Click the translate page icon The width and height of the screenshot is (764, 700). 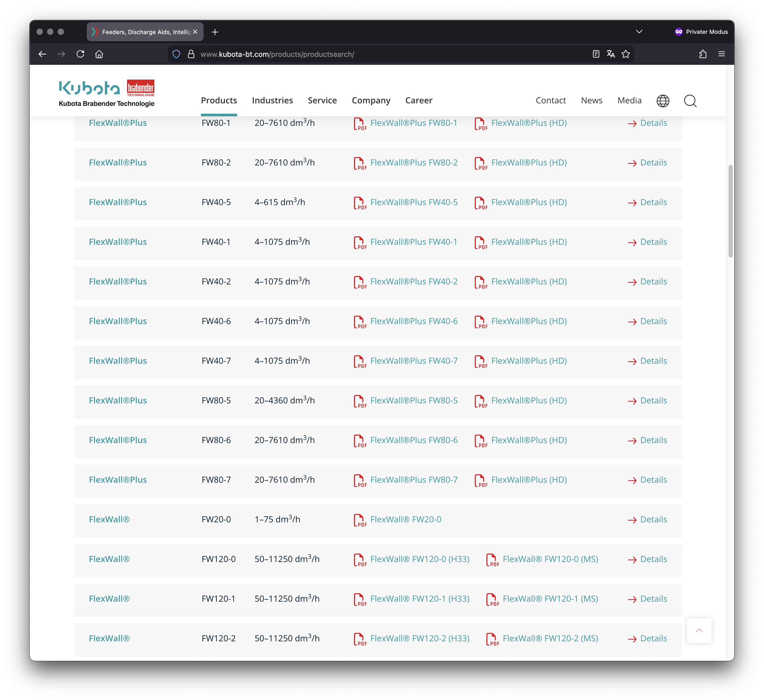tap(610, 54)
